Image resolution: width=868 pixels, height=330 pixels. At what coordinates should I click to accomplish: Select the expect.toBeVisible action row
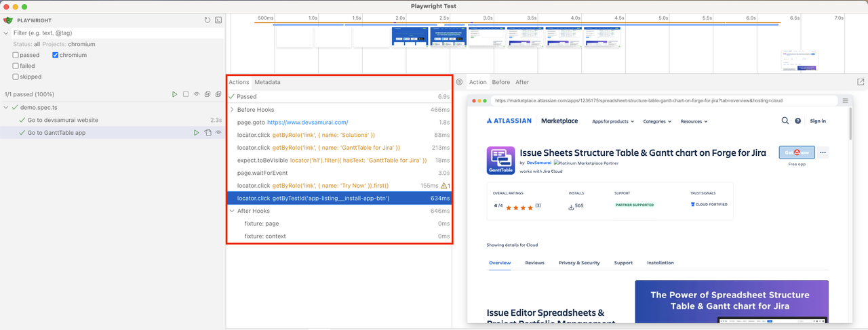[339, 160]
